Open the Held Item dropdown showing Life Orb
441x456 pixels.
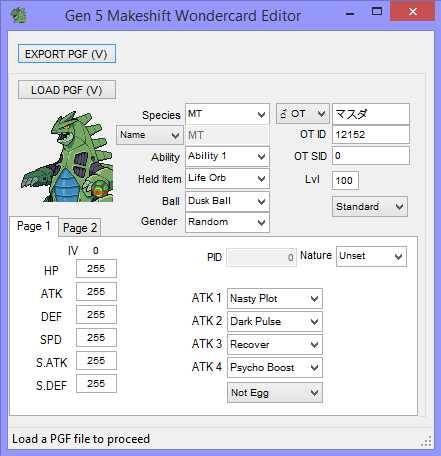coord(227,178)
